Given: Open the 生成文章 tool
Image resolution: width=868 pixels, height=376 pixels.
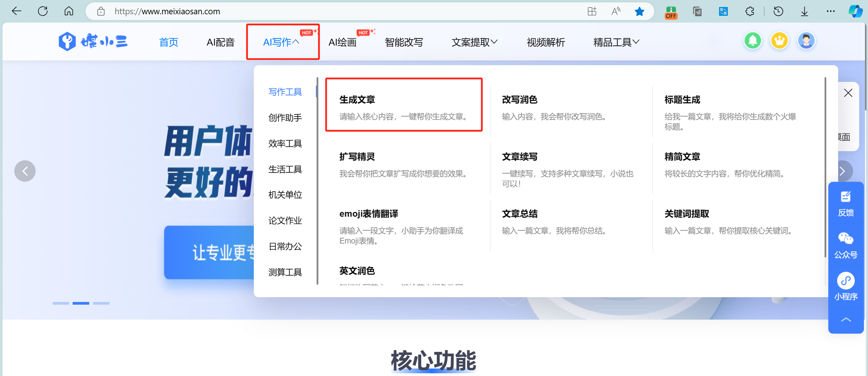Looking at the screenshot, I should point(404,105).
